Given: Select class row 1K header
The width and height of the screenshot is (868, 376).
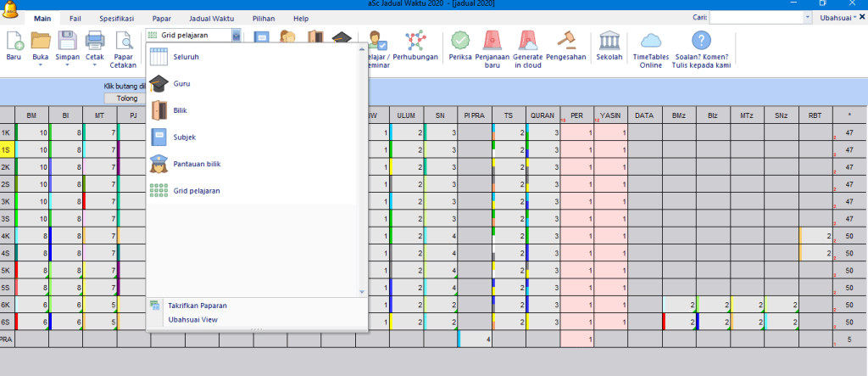Looking at the screenshot, I should tap(7, 132).
